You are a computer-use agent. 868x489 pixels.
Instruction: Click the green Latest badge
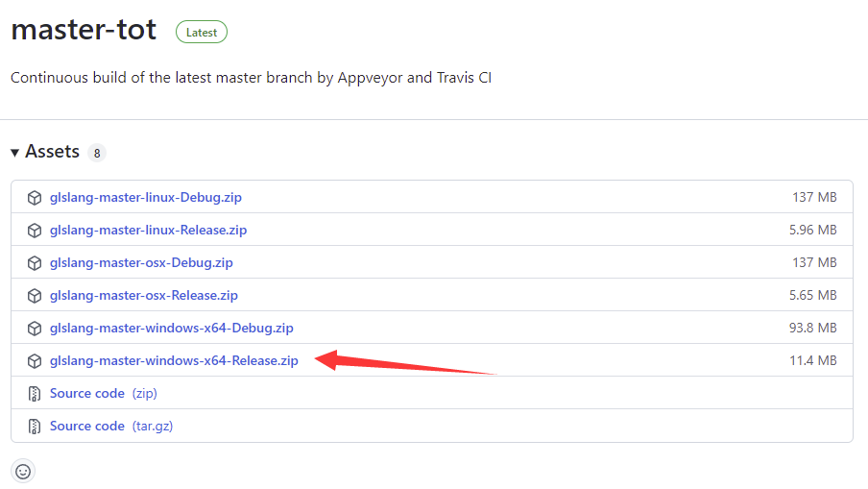pos(202,32)
